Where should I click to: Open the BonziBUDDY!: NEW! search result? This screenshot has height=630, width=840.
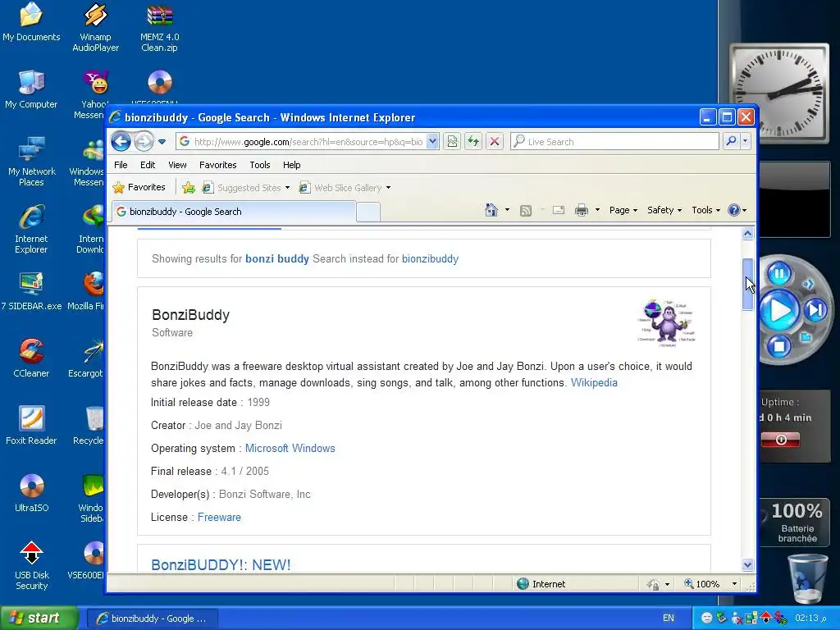[221, 564]
